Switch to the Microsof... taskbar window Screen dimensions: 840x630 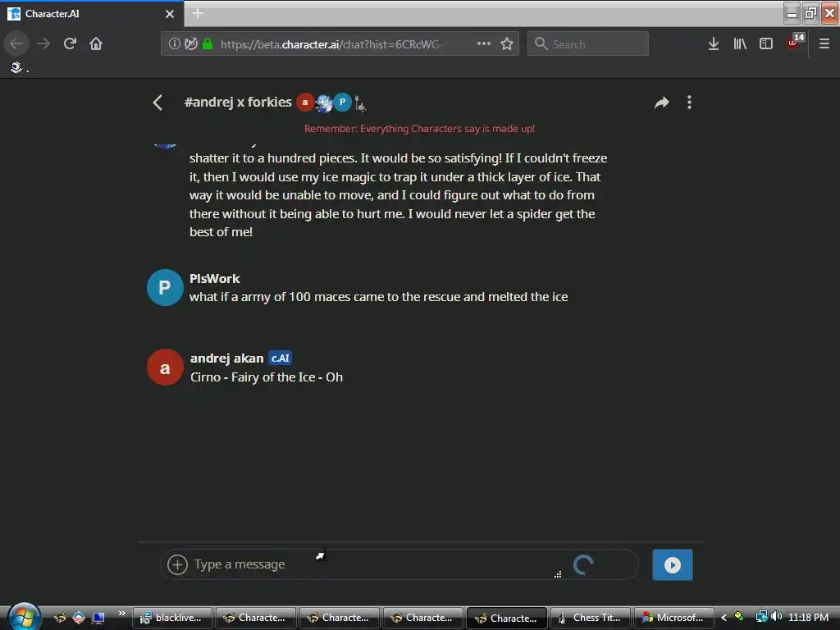tap(673, 618)
